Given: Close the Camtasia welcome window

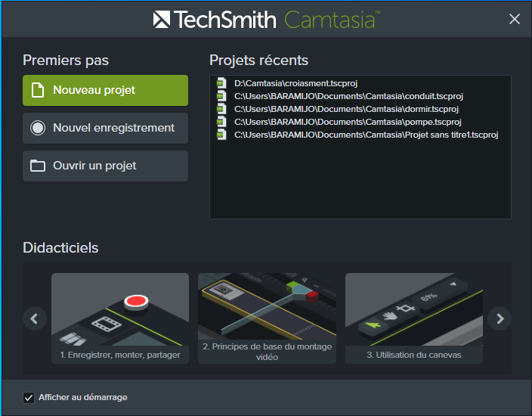Looking at the screenshot, I should click(515, 19).
